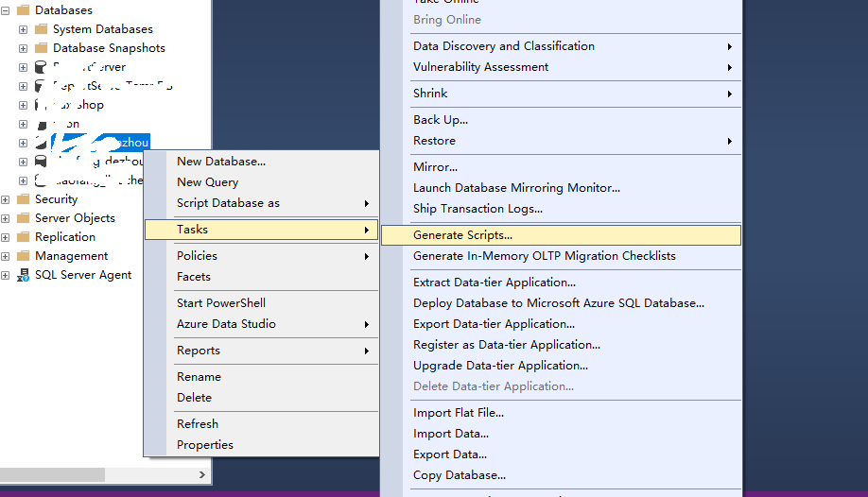Expand the SQL Server Agent node

[x=5, y=275]
